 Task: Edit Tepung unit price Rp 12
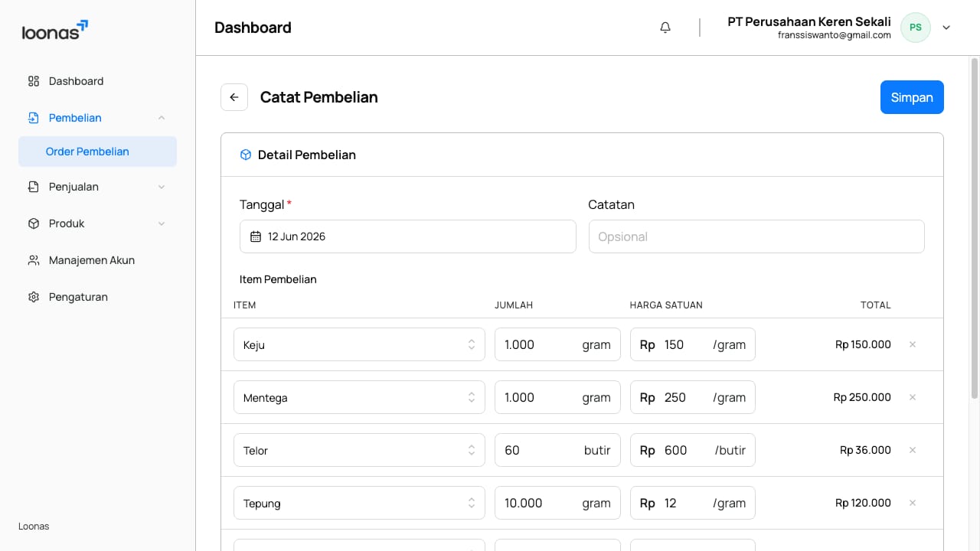[693, 503]
